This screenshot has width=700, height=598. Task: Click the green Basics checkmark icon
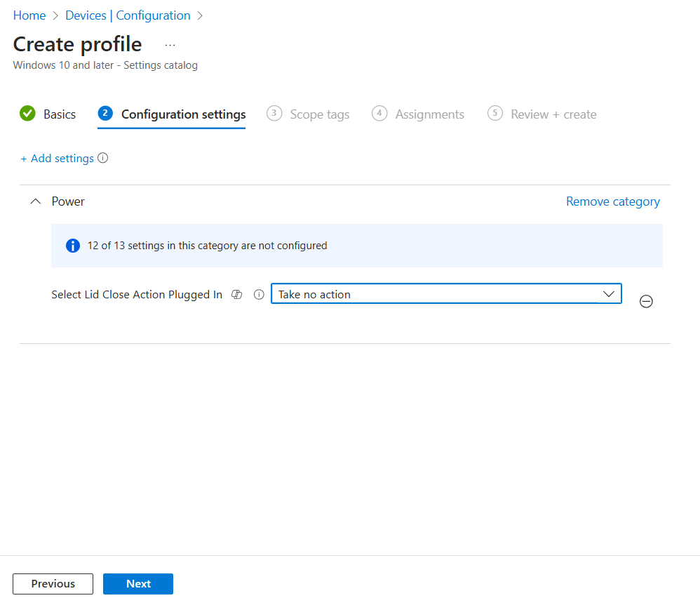point(27,114)
